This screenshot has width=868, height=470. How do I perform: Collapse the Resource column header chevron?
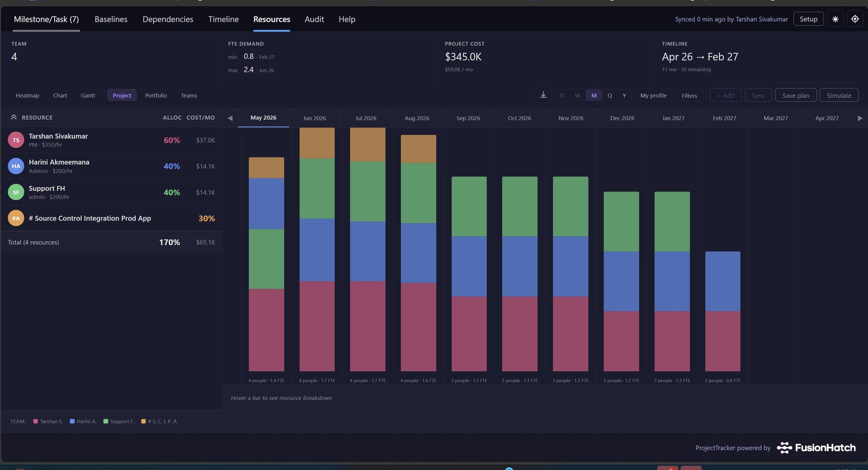coord(14,117)
